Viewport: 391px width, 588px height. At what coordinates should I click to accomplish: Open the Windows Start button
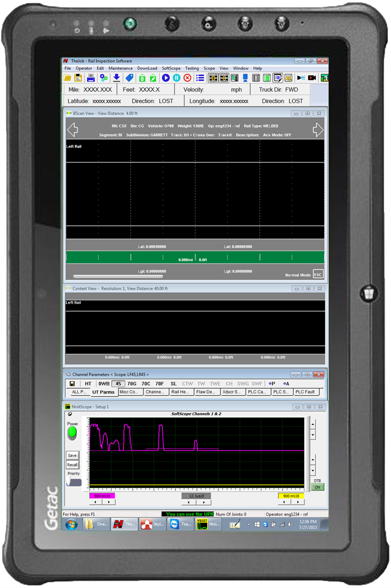72,524
